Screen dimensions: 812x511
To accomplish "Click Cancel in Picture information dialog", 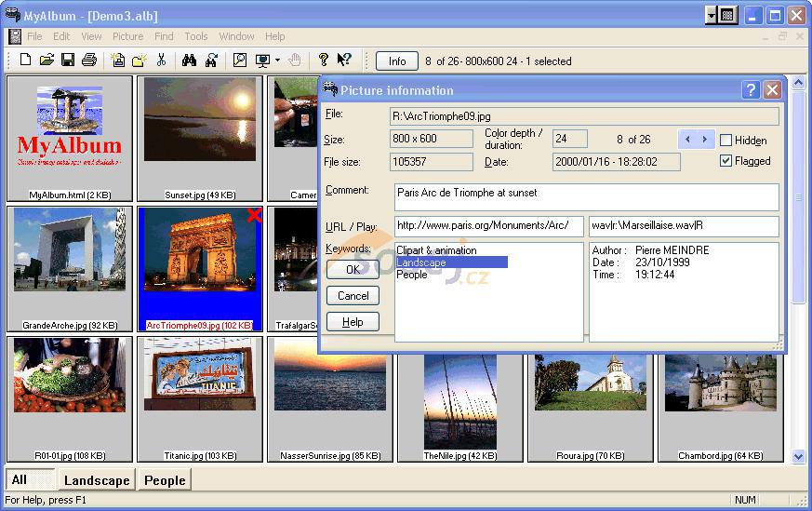I will [353, 296].
